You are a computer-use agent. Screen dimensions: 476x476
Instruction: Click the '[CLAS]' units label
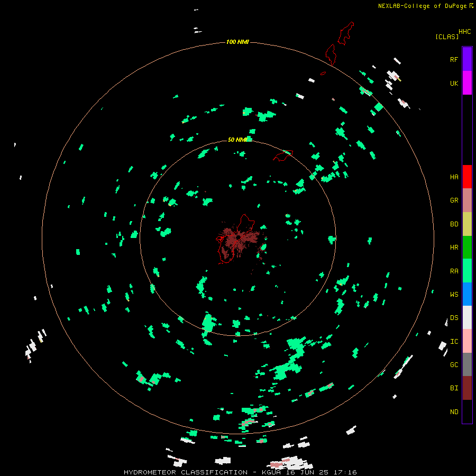tap(447, 36)
